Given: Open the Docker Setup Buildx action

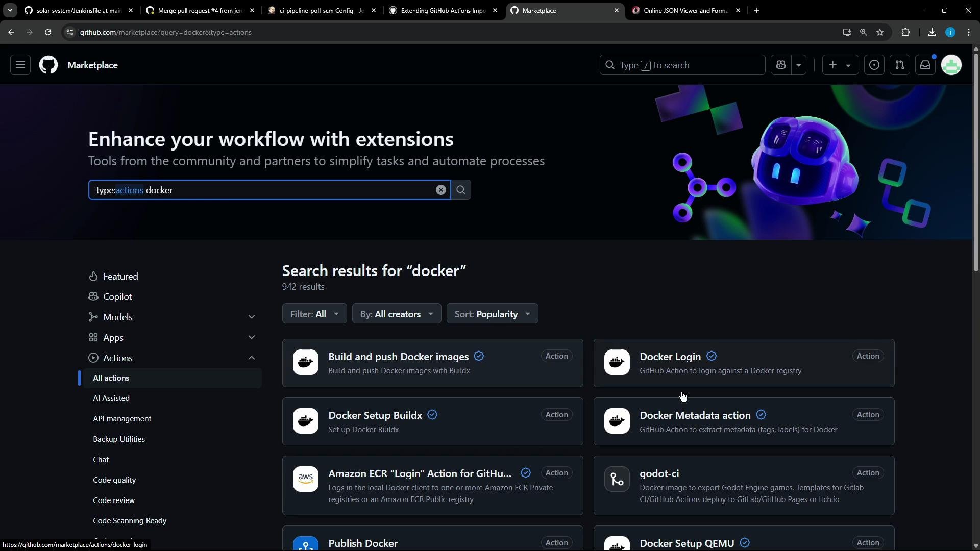Looking at the screenshot, I should (375, 415).
